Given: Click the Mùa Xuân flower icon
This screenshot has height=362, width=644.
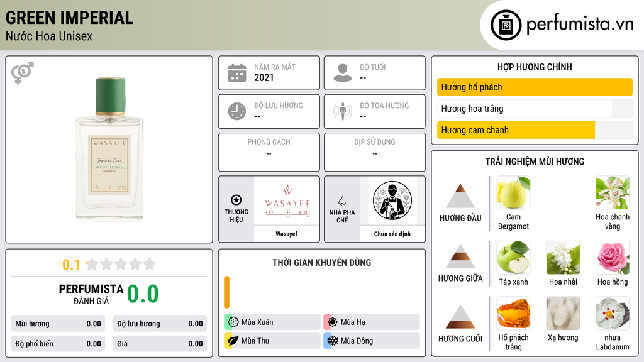Looking at the screenshot, I should pyautogui.click(x=233, y=322).
